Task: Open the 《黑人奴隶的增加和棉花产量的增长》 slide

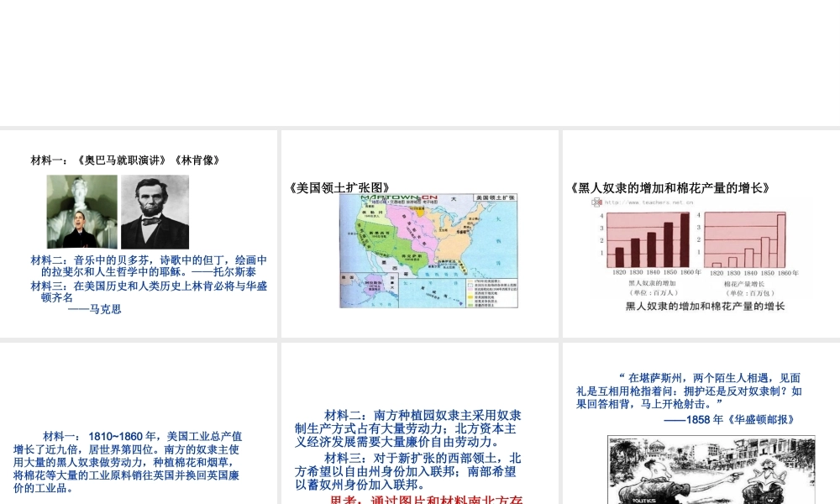Action: 701,234
